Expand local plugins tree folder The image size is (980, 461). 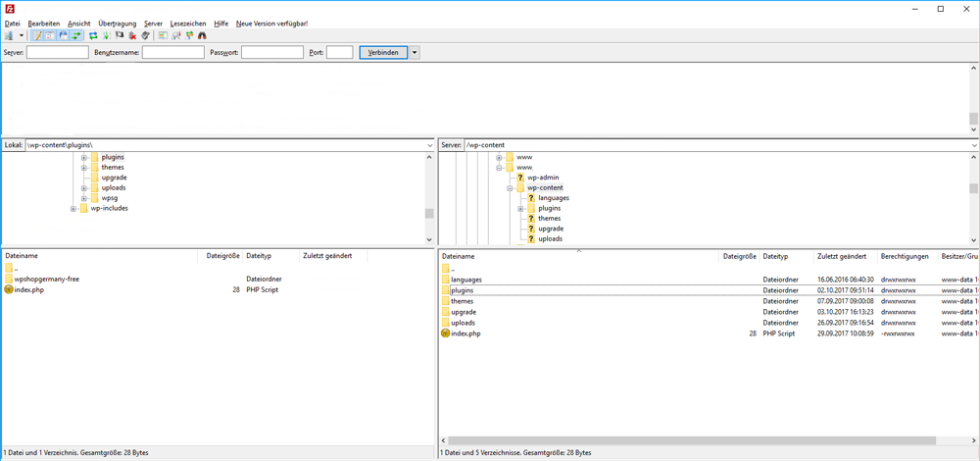(83, 157)
